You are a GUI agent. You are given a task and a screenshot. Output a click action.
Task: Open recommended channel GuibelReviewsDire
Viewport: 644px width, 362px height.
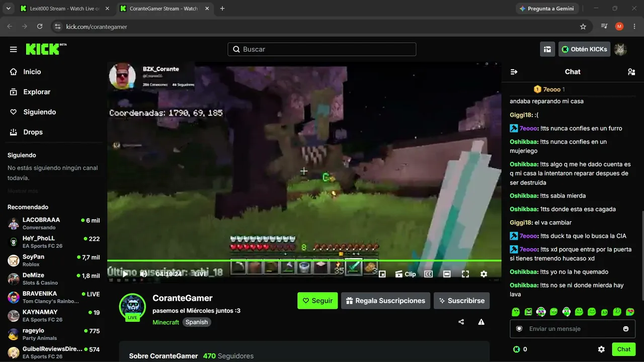54,353
